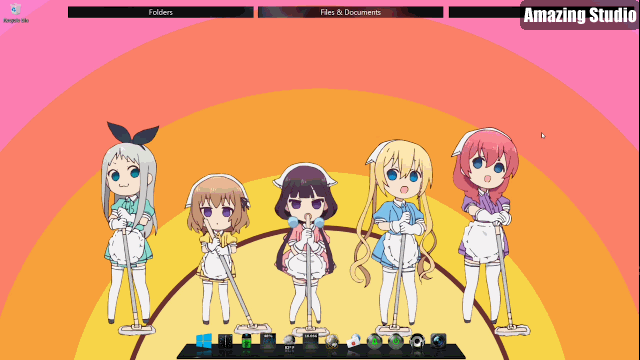The width and height of the screenshot is (640, 360).
Task: Click the CPU percentage meter dock icon
Action: [268, 341]
